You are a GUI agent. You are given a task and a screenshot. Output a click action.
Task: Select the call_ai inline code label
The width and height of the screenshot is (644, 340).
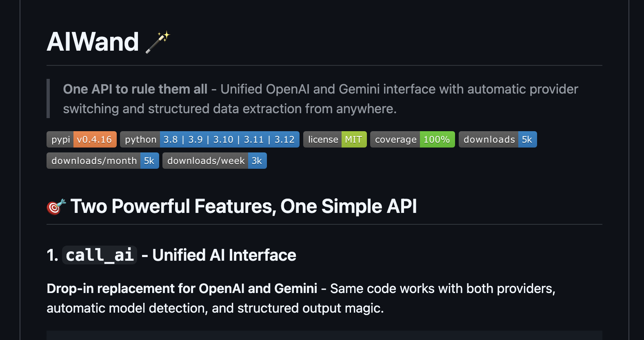click(x=100, y=255)
